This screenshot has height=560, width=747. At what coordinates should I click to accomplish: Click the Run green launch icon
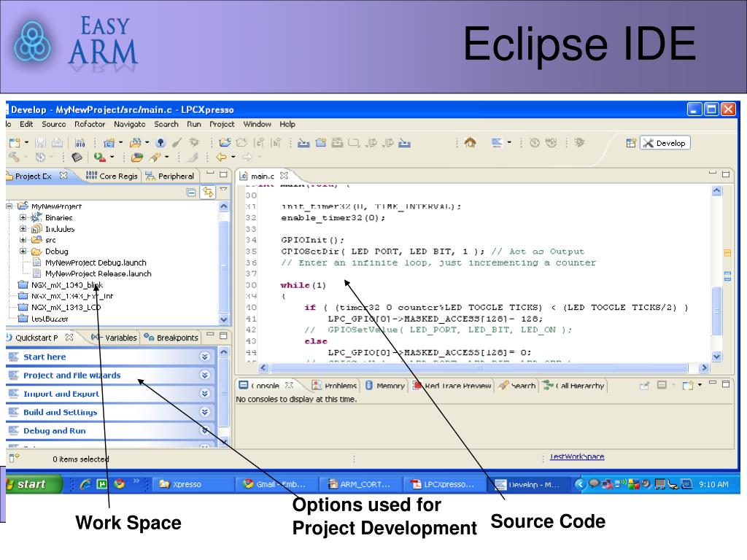(x=99, y=157)
